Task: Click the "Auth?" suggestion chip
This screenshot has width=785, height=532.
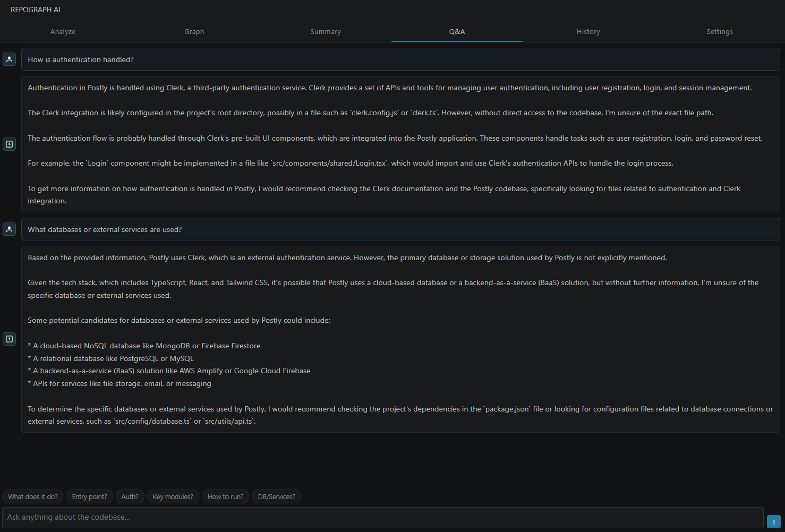Action: tap(130, 497)
